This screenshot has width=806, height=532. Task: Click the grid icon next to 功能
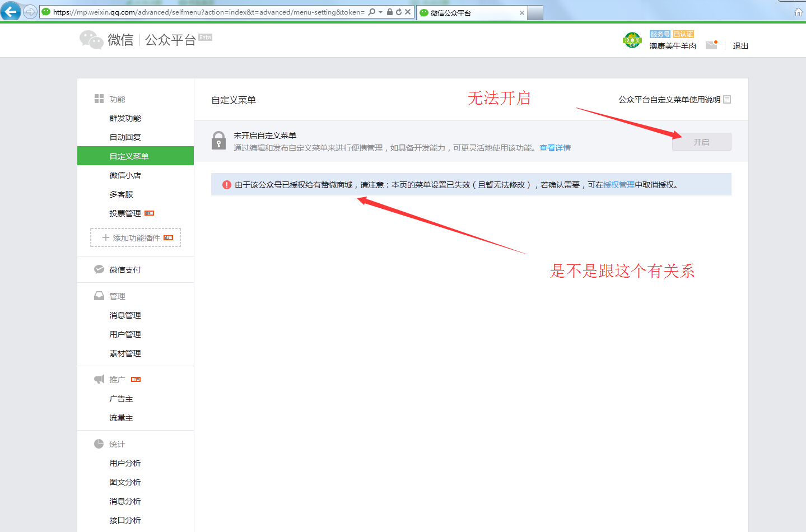[x=98, y=98]
